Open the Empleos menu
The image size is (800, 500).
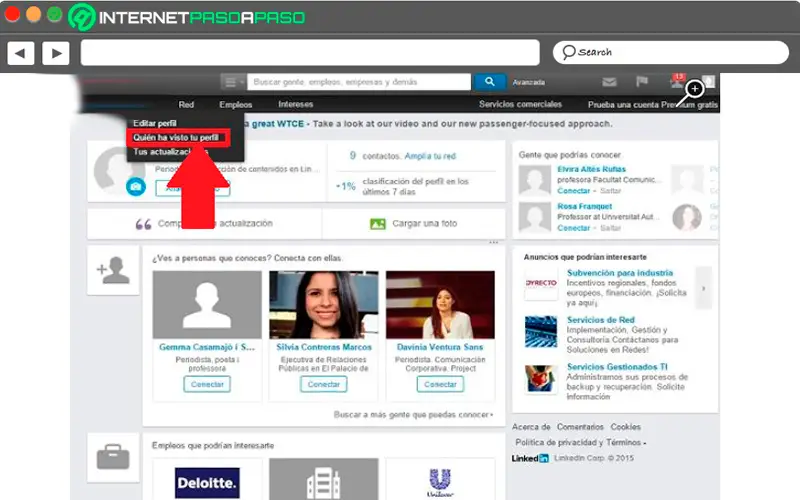(236, 105)
